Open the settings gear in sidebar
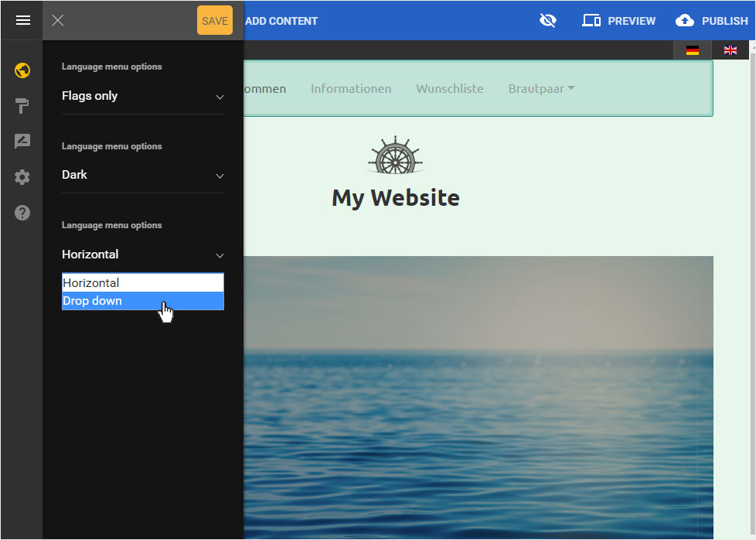The height and width of the screenshot is (540, 756). pyautogui.click(x=22, y=177)
